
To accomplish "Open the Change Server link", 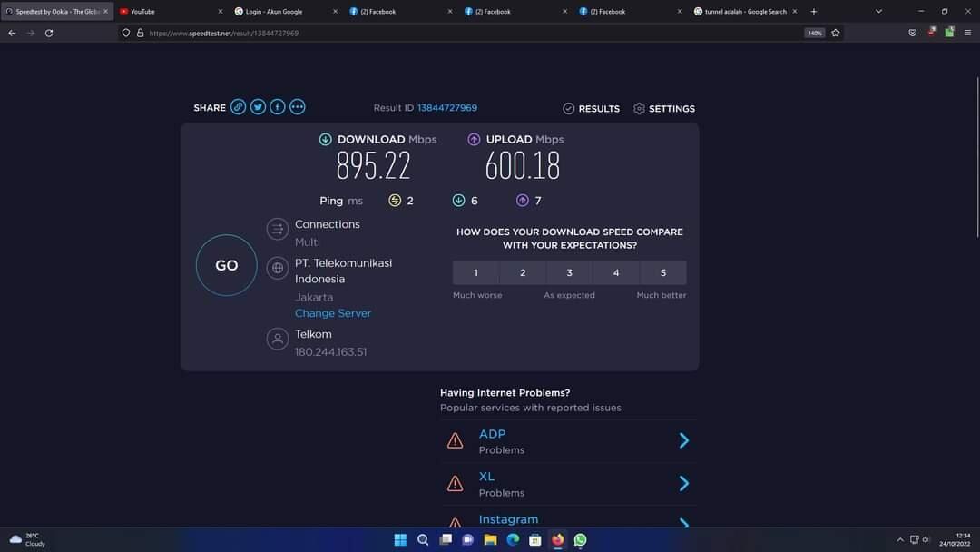I will tap(332, 312).
